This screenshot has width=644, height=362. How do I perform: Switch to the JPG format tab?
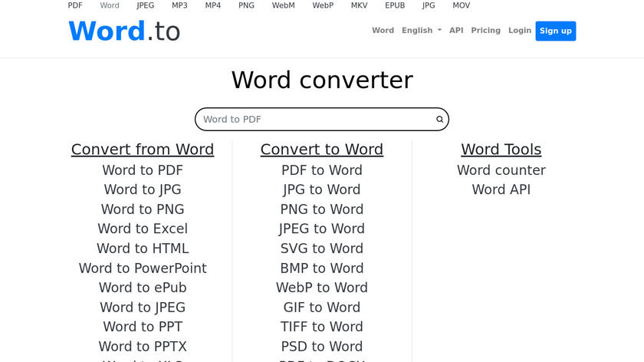coord(429,5)
